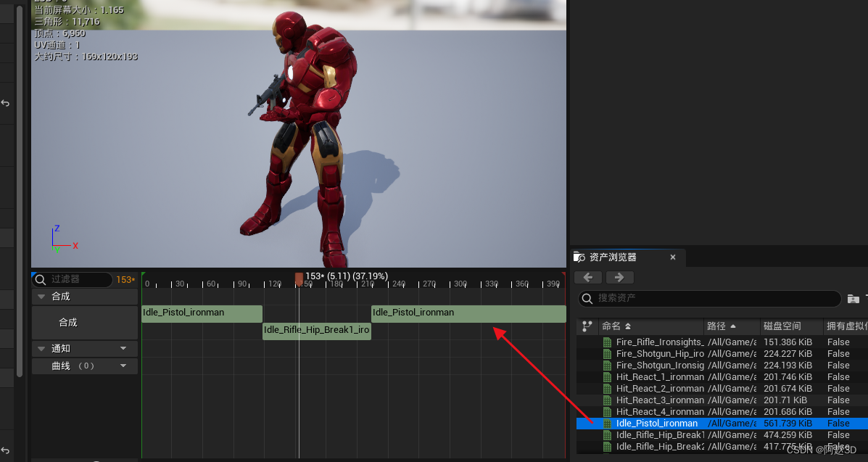Switch to the 资产浏览器 tab
This screenshot has height=462, width=868.
pyautogui.click(x=613, y=257)
